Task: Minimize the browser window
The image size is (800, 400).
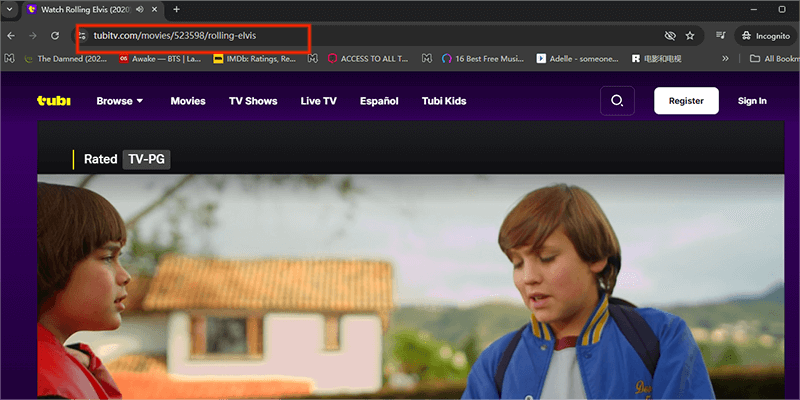Action: click(754, 9)
